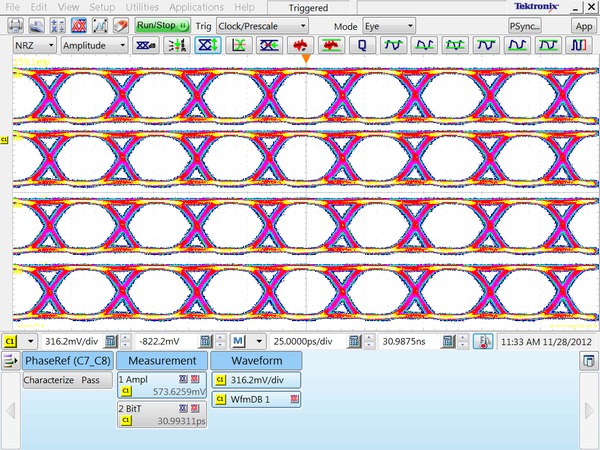
Task: Click the temperature compensation thermometer icon
Action: (483, 341)
